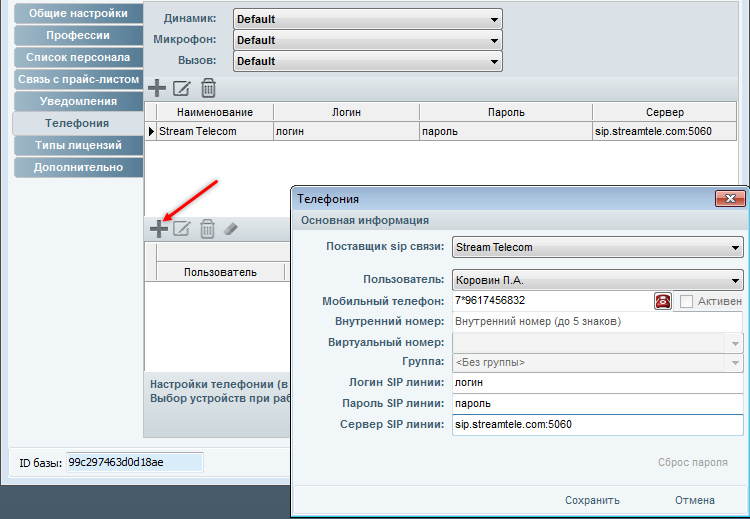Click the lower edit user icon
The height and width of the screenshot is (519, 750).
(182, 229)
